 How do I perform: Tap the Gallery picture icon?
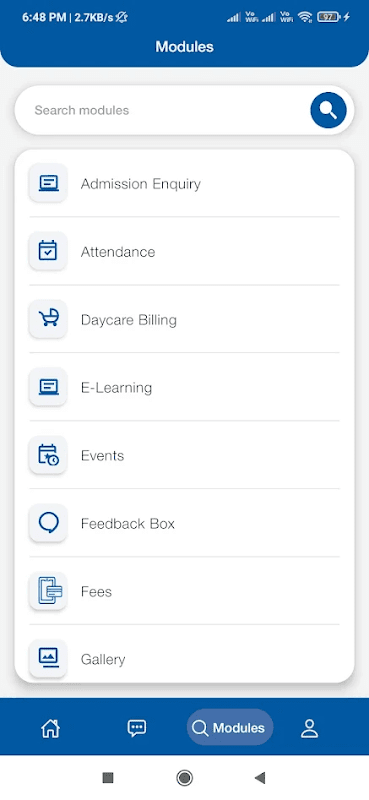point(48,658)
